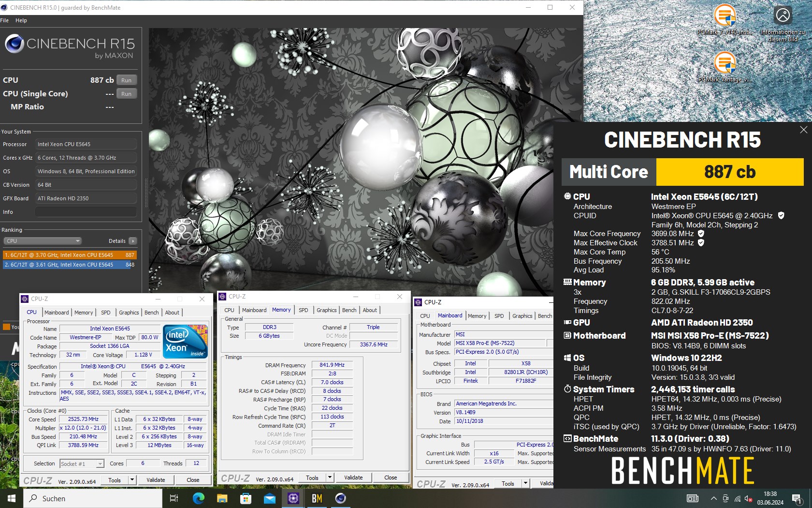Click the Windows logo beside OS in BenchMate
Viewport: 812px width, 508px height.
pyautogui.click(x=567, y=358)
